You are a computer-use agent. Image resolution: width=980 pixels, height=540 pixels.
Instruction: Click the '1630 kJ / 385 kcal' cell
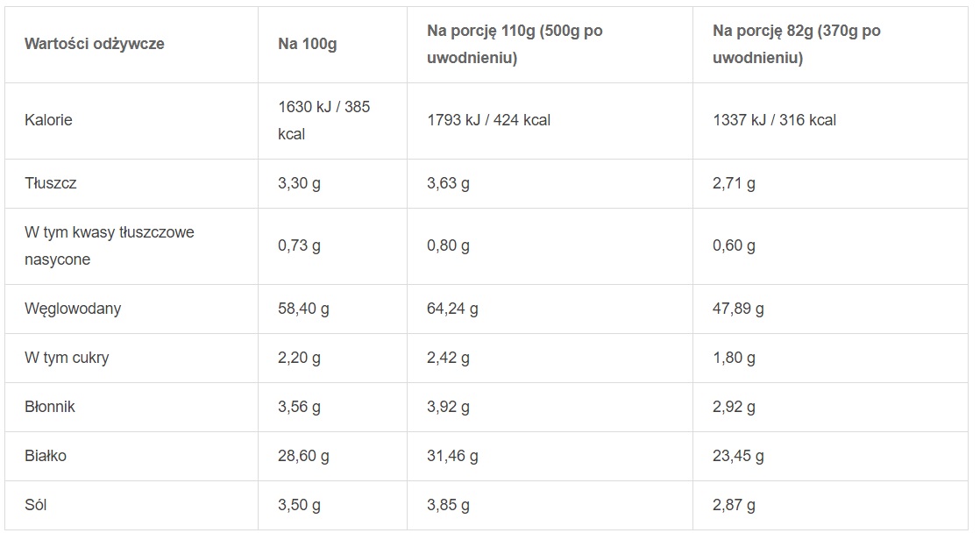tap(323, 120)
